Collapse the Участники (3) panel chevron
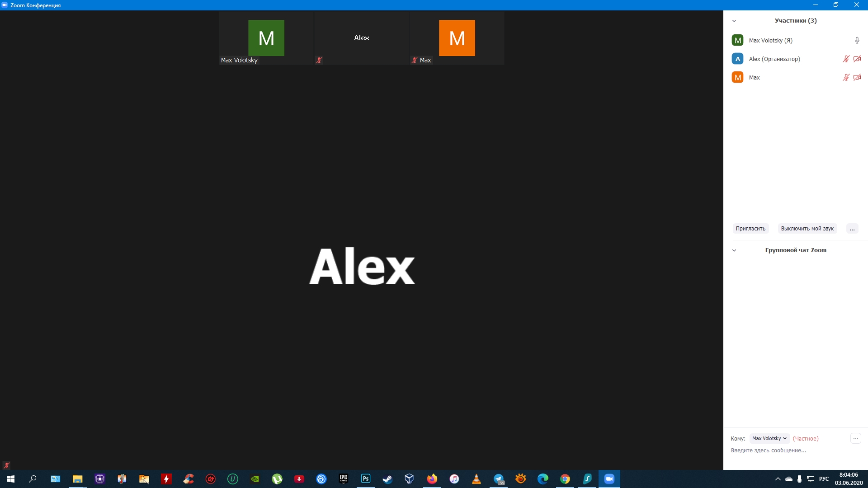The height and width of the screenshot is (488, 868). click(734, 21)
